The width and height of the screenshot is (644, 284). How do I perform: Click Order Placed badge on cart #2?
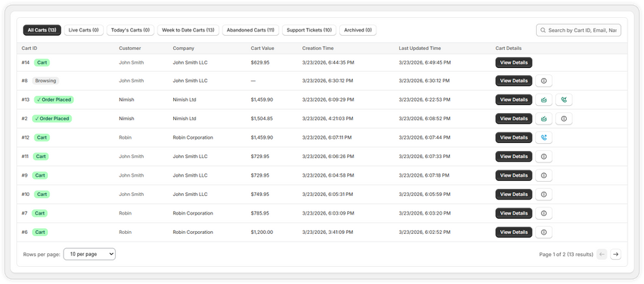[x=52, y=119]
